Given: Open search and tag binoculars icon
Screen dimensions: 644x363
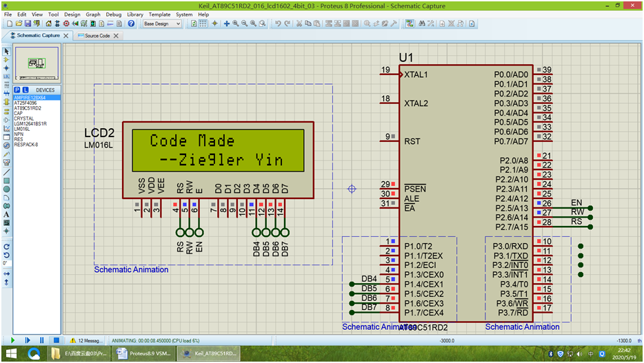Looking at the screenshot, I should (422, 24).
